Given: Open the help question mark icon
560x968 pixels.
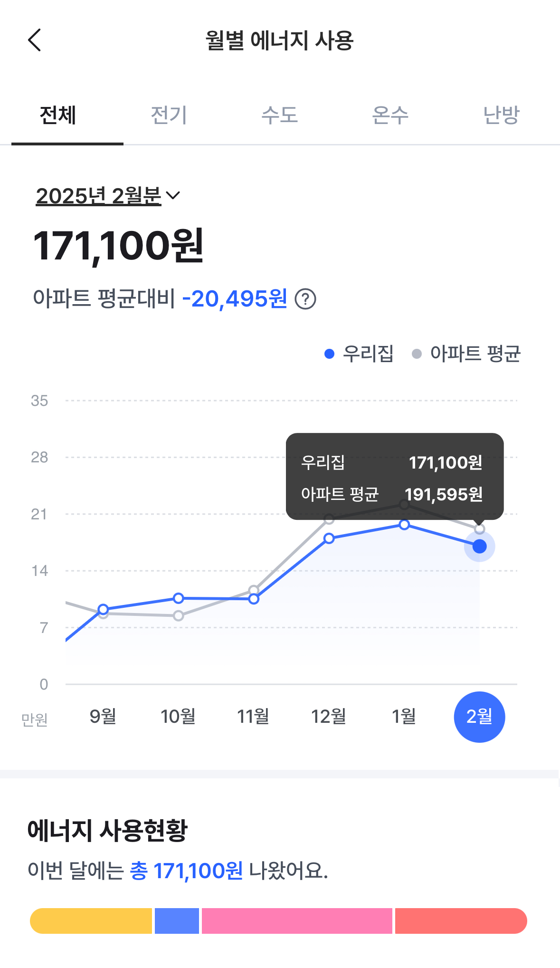Looking at the screenshot, I should tap(305, 299).
